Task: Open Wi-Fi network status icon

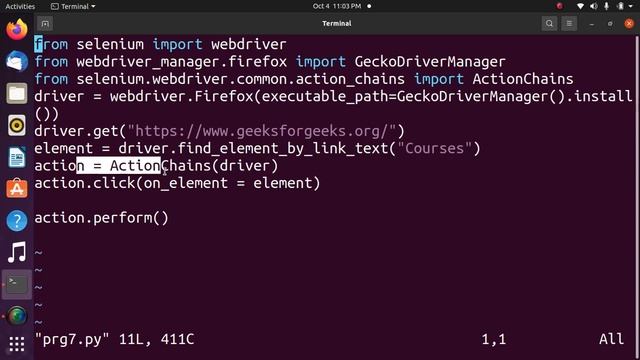Action: point(580,6)
